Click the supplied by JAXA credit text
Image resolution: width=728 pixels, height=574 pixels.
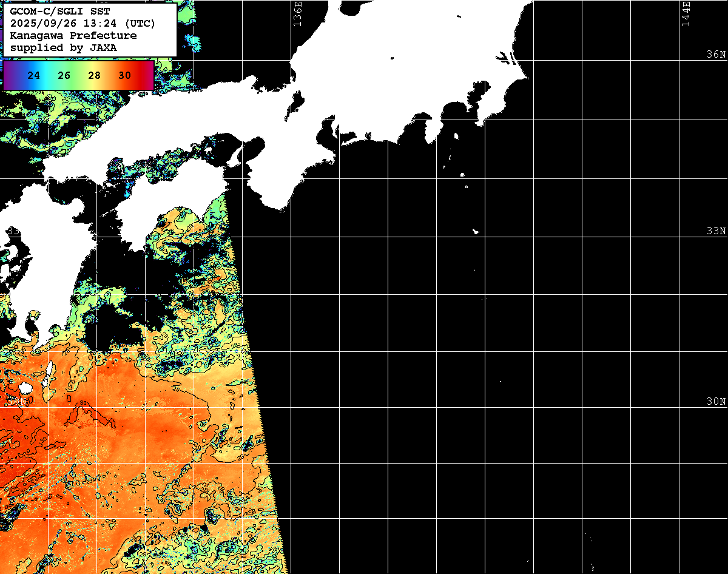click(x=64, y=47)
